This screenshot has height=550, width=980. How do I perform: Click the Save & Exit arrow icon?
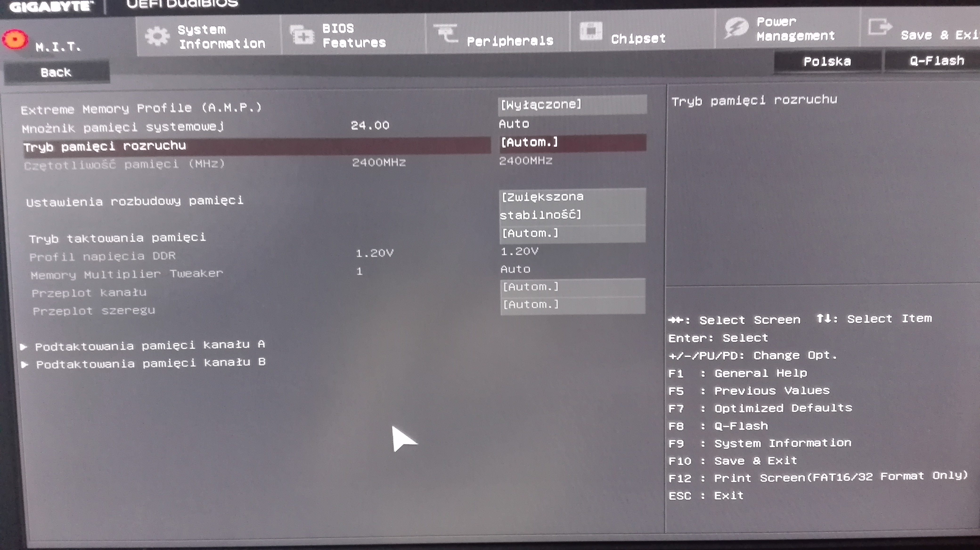879,27
